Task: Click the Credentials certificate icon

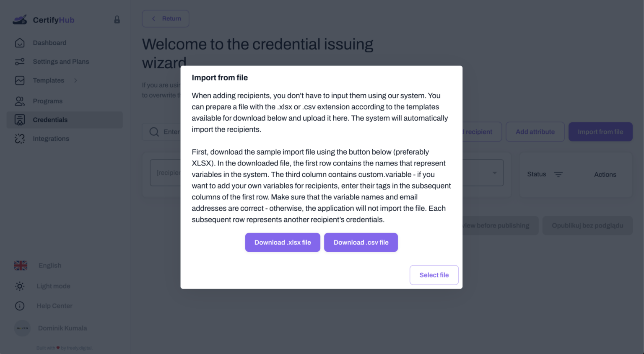Action: (20, 120)
